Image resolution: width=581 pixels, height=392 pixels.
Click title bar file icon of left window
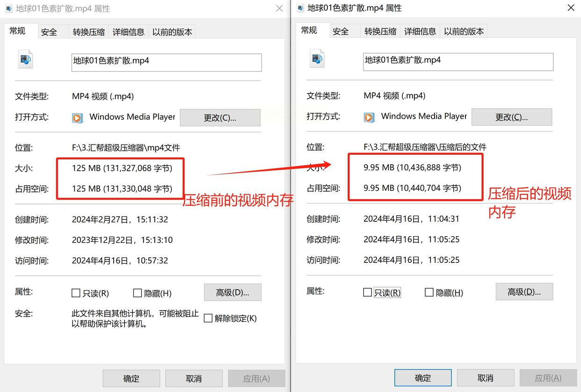8,8
